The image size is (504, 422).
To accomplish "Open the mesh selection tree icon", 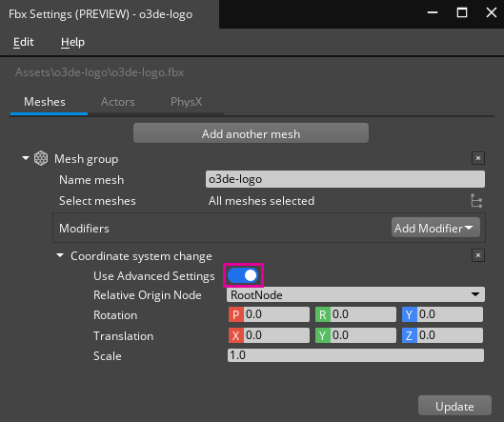I will pos(476,201).
